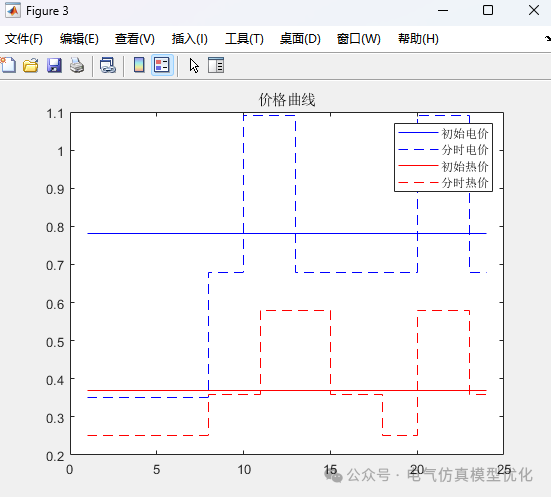
Task: Open the 工具(T) menu
Action: tap(244, 39)
